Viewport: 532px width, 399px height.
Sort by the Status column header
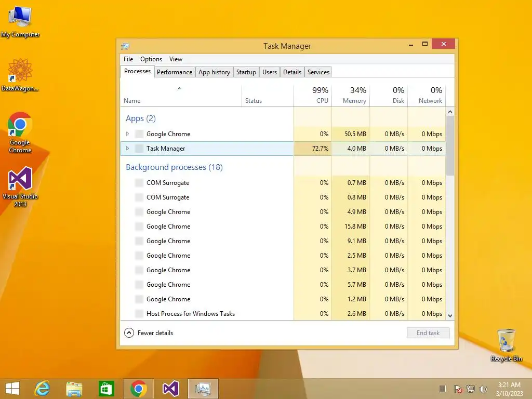268,96
